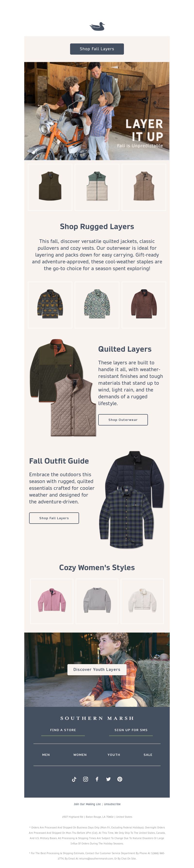Click the Southern Marsh duck logo
Screen dimensions: 194x868
[97, 27]
